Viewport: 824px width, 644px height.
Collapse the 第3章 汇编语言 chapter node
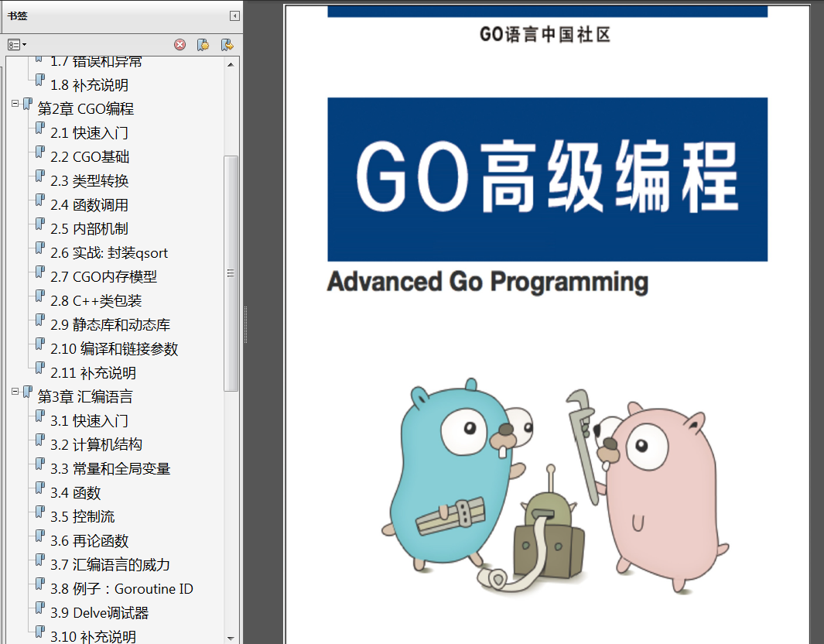(15, 392)
